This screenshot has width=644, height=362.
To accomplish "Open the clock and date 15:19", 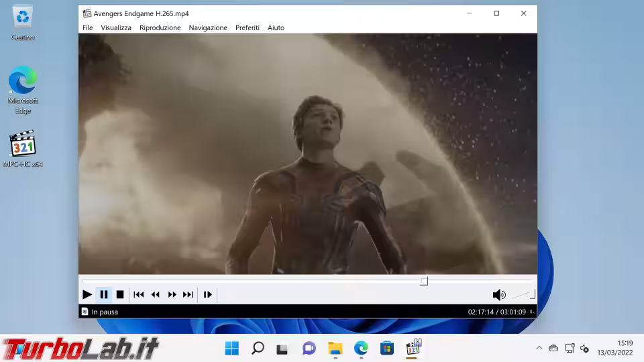I will 615,348.
